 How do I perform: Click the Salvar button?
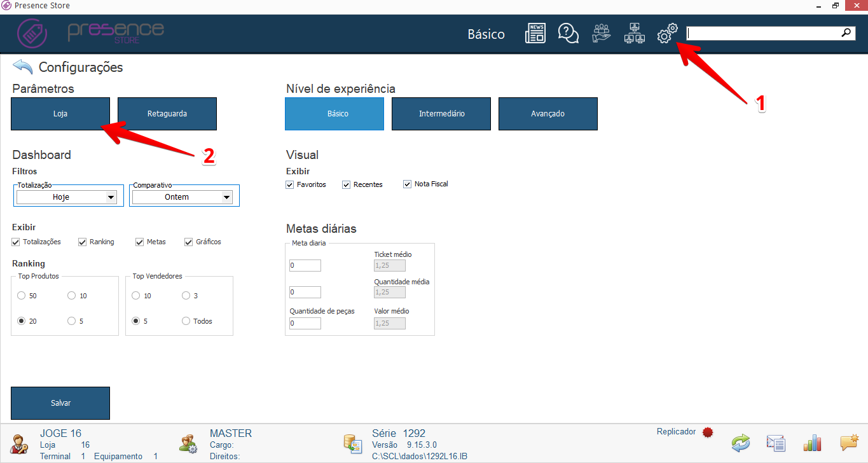pyautogui.click(x=60, y=403)
